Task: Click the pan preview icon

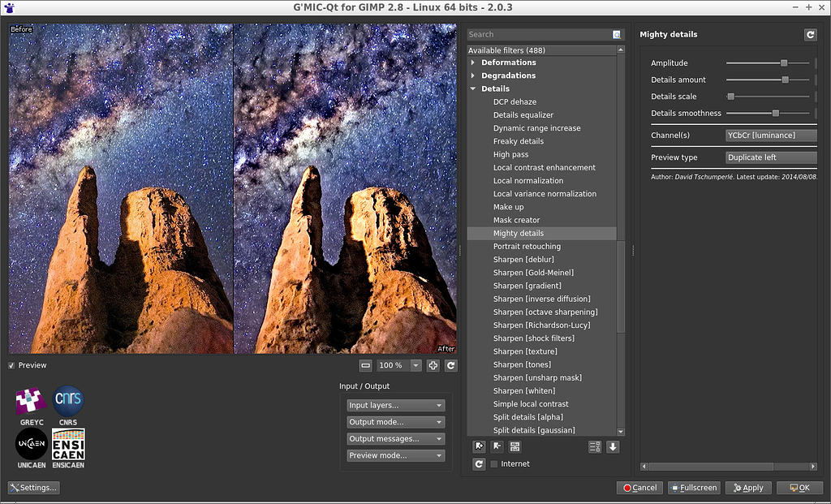Action: pos(434,365)
